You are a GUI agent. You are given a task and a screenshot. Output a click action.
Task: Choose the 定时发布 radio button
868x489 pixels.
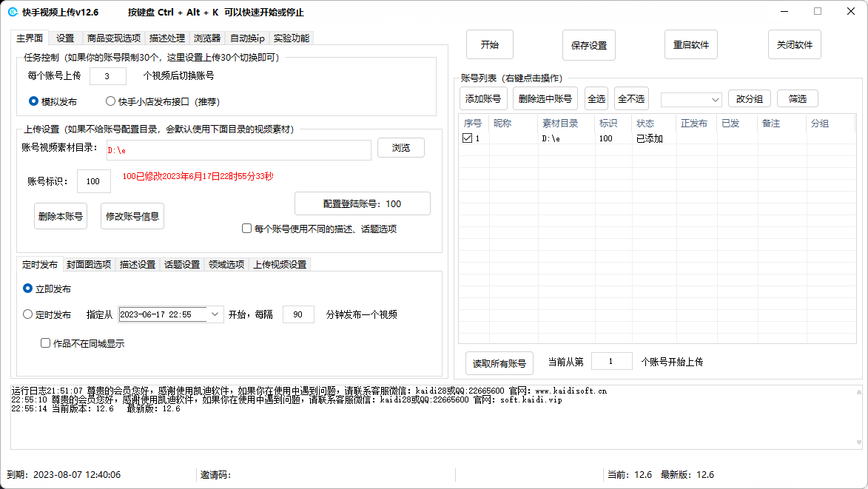pos(27,314)
